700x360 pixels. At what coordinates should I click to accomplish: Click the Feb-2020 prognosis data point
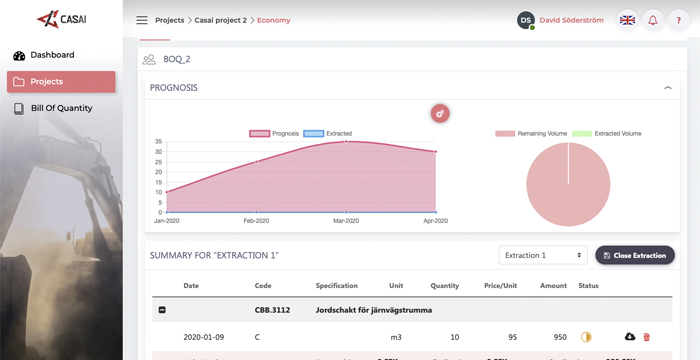(x=256, y=162)
